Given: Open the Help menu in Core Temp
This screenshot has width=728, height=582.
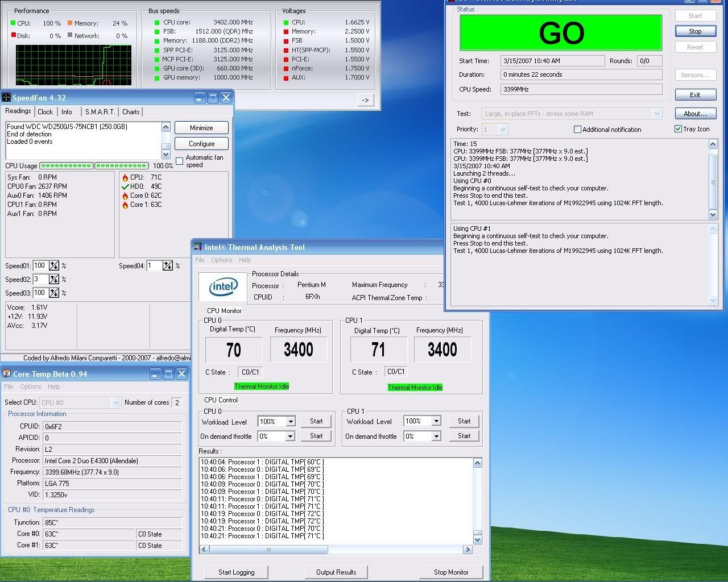Looking at the screenshot, I should [x=54, y=386].
